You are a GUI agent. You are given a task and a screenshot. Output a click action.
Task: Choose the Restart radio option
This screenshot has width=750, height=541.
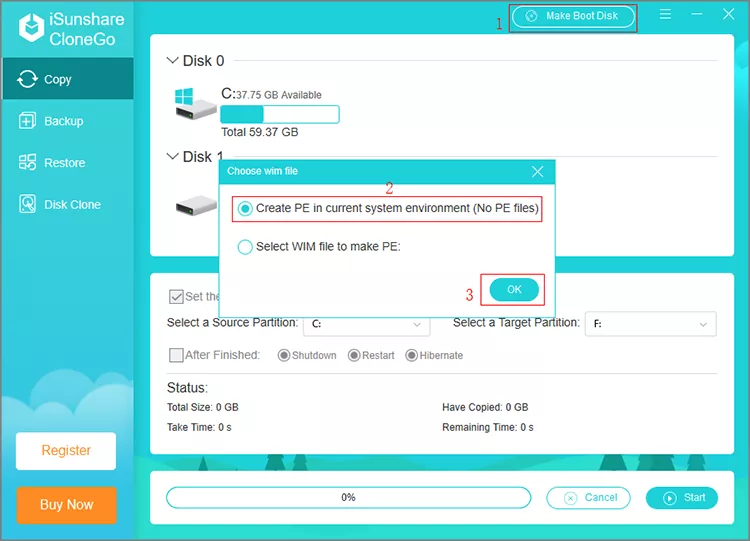click(354, 355)
